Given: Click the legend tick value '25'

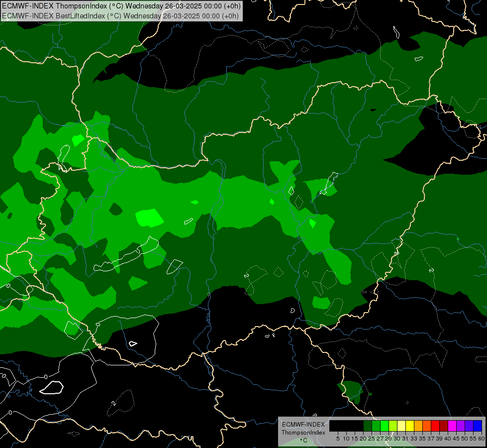Looking at the screenshot, I should tap(372, 439).
